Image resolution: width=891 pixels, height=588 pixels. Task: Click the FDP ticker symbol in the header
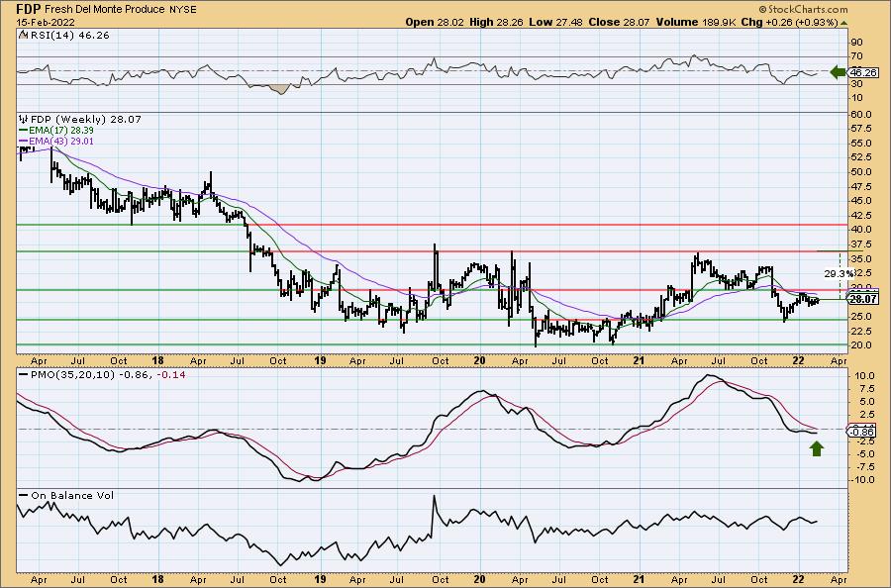point(28,9)
